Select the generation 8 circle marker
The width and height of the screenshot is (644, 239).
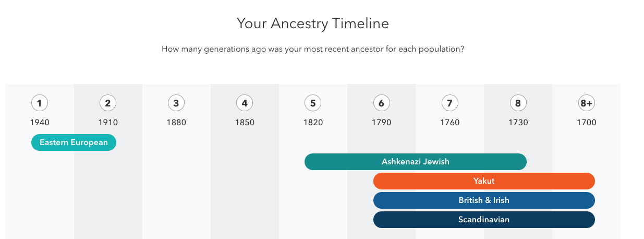pos(518,103)
